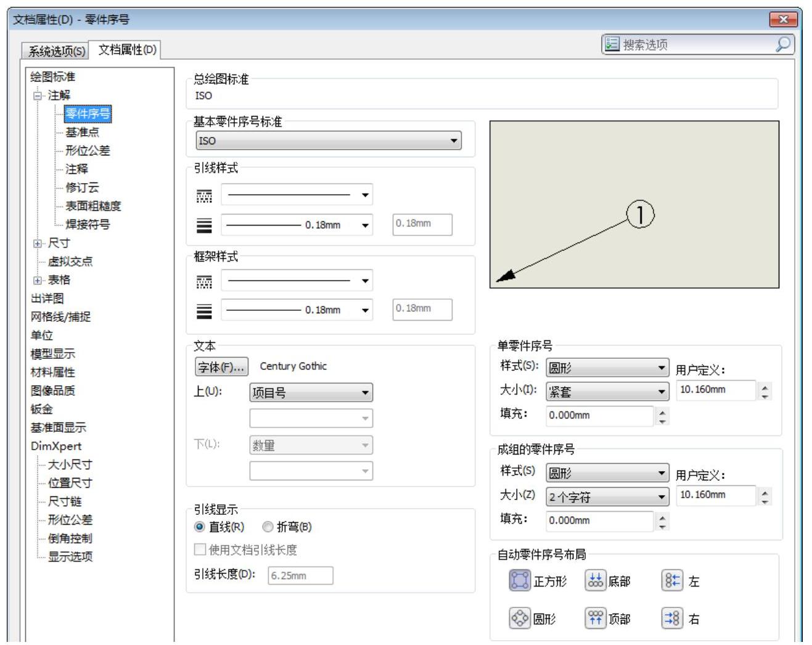This screenshot has height=645, width=812.
Task: Click the magnifier icon in 搜索选项 box
Action: (x=782, y=44)
